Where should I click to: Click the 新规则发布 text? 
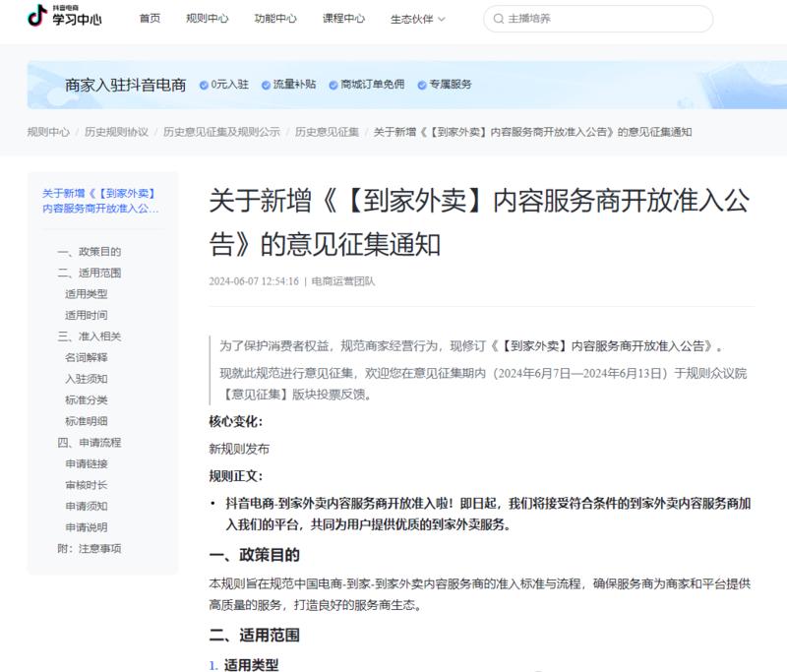click(239, 449)
